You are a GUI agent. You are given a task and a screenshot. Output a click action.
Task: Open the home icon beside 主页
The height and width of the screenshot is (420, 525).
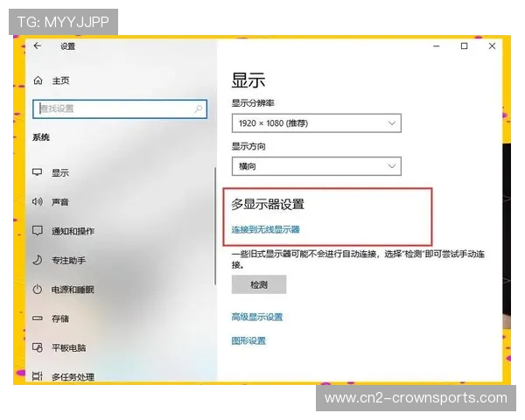(x=38, y=80)
